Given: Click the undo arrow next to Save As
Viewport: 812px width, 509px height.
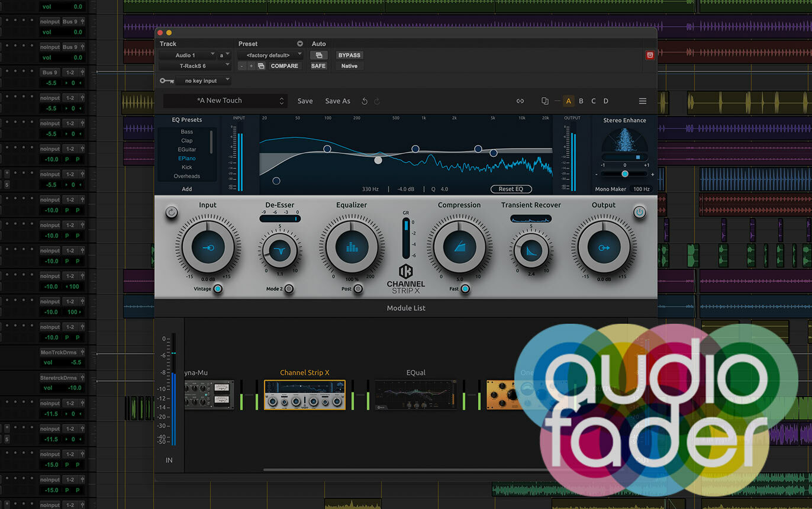Looking at the screenshot, I should click(365, 101).
